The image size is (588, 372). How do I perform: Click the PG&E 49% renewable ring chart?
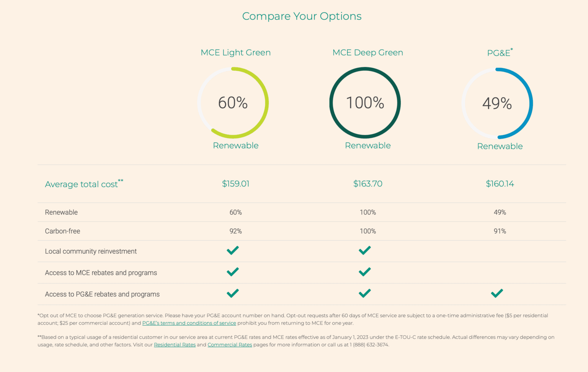tap(497, 103)
